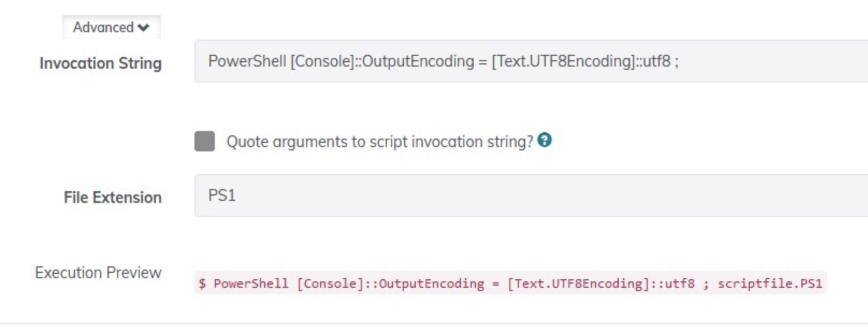Click the Execution Preview label

pyautogui.click(x=98, y=273)
